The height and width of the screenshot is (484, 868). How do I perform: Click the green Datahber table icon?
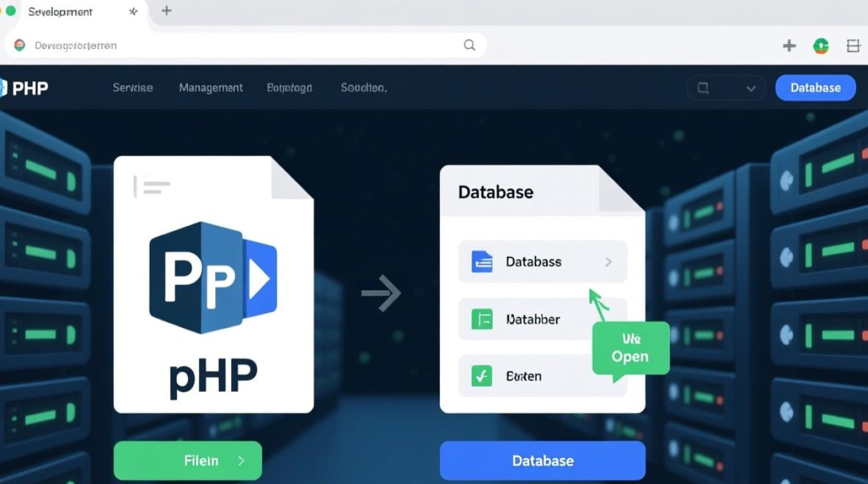pyautogui.click(x=482, y=319)
